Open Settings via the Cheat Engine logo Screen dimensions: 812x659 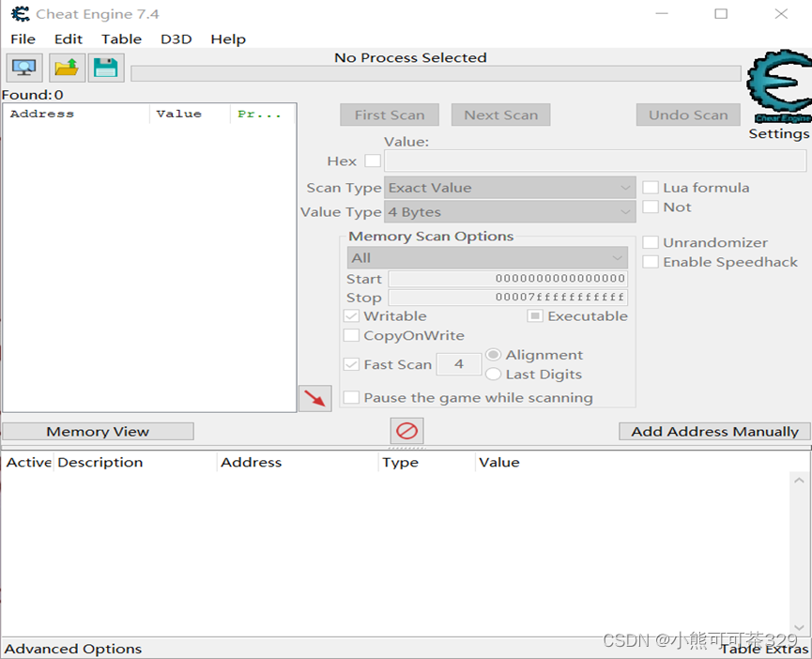[x=779, y=87]
